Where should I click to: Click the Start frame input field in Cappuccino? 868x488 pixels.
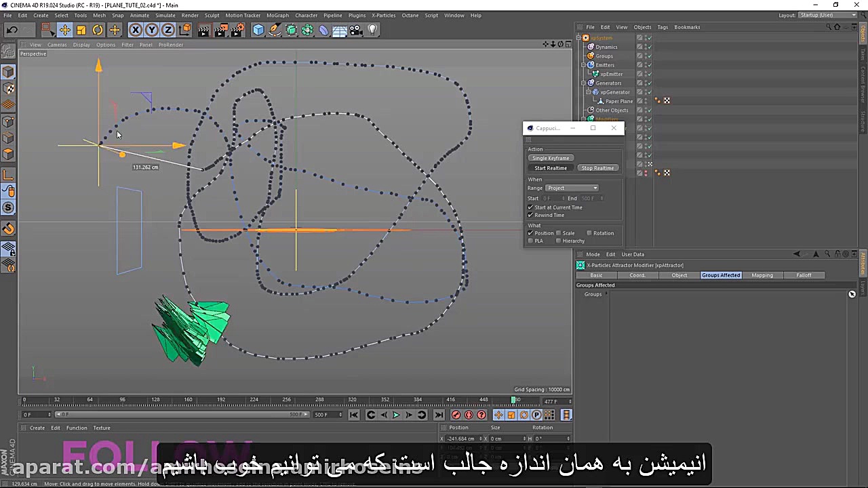click(551, 198)
